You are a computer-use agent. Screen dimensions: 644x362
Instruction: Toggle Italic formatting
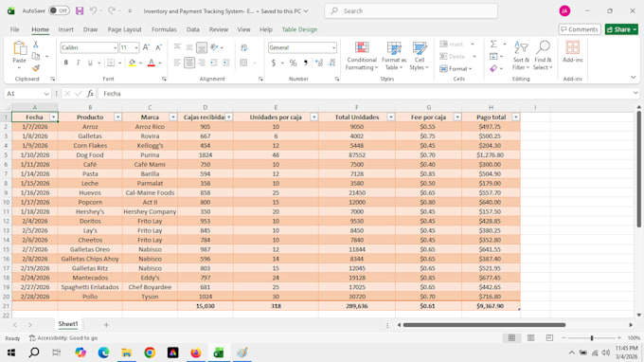tap(78, 63)
